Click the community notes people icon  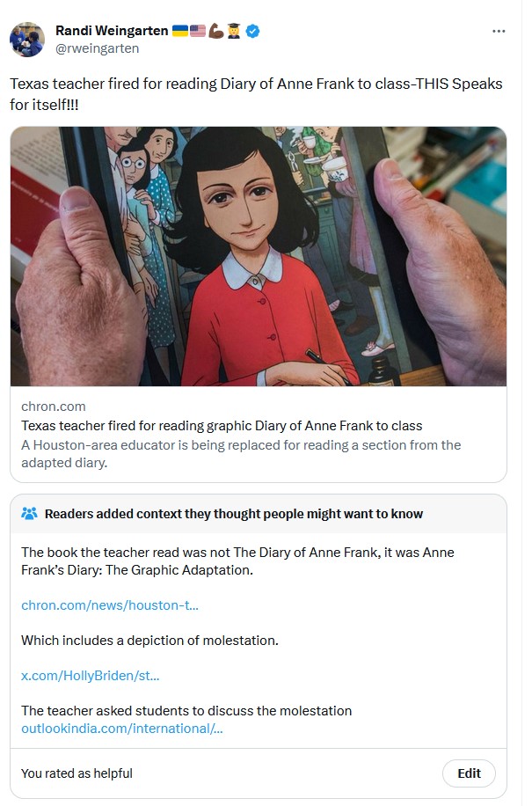coord(29,513)
